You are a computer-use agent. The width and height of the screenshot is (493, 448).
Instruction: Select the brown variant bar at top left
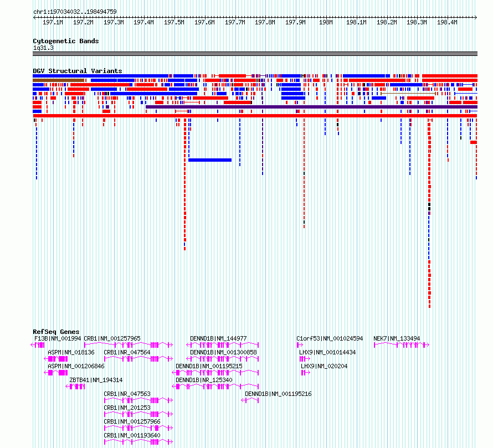59,80
